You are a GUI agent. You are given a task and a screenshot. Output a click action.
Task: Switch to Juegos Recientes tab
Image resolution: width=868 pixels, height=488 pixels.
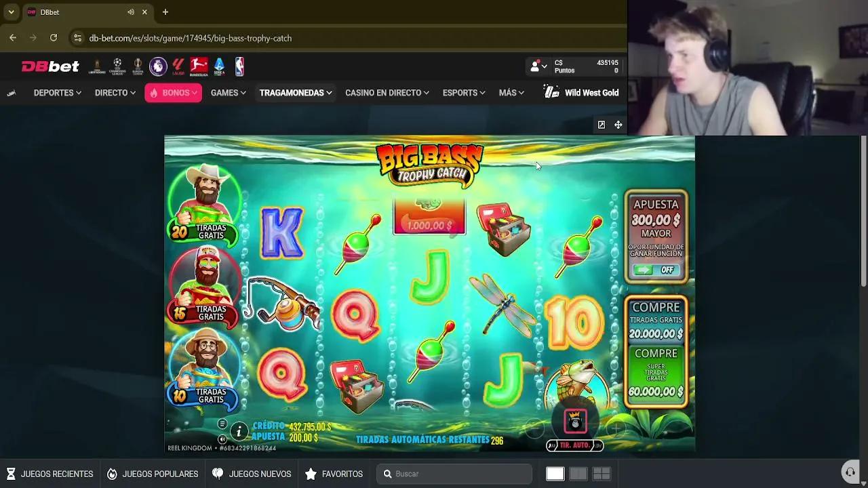(50, 474)
